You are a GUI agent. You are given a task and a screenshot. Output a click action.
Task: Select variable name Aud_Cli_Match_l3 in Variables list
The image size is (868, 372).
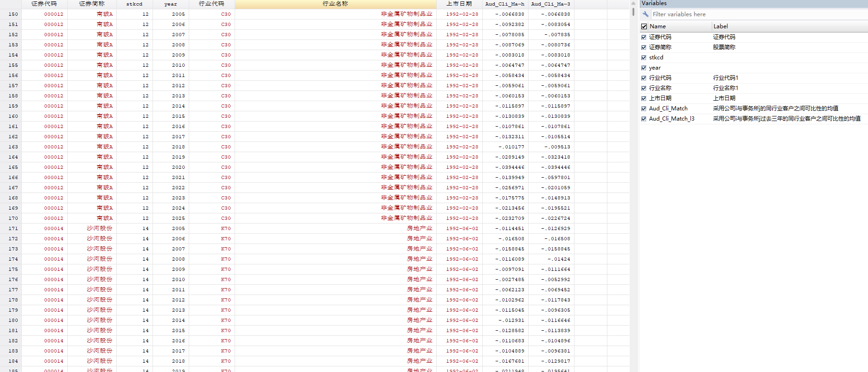[x=672, y=119]
